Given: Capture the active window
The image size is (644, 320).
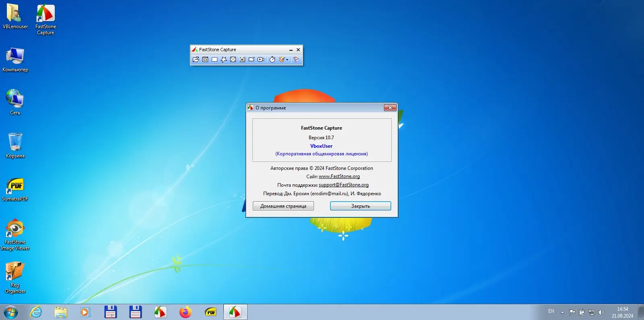Looking at the screenshot, I should pyautogui.click(x=205, y=60).
